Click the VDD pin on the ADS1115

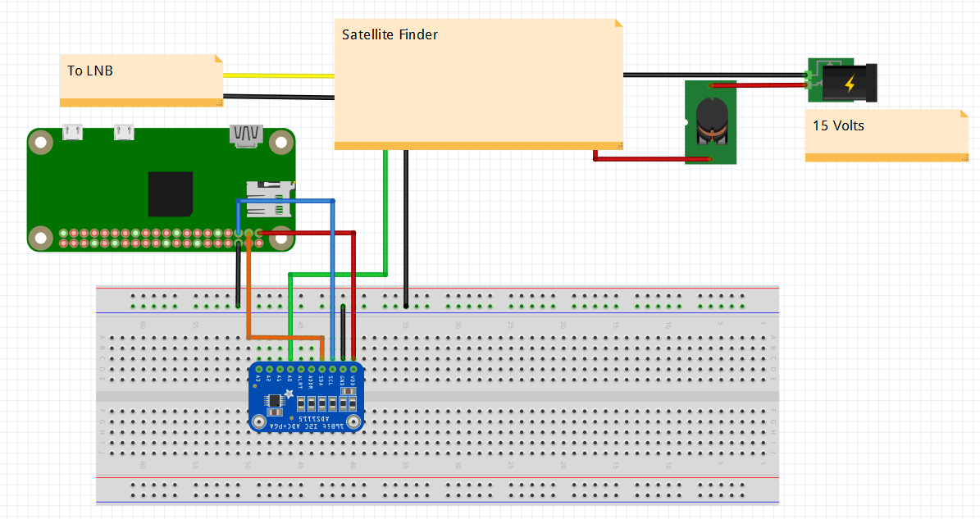point(353,369)
